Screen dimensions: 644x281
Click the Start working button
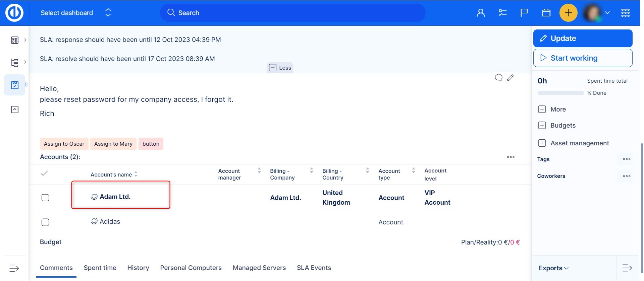click(583, 58)
